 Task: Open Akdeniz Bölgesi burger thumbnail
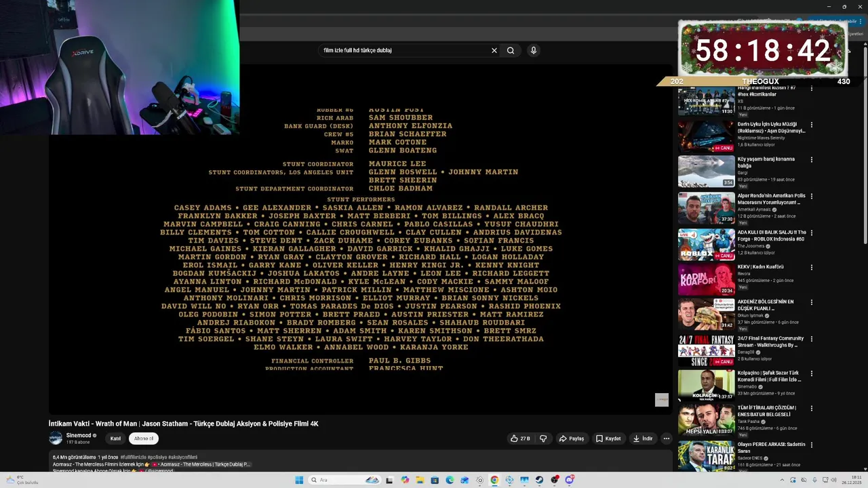(x=706, y=314)
